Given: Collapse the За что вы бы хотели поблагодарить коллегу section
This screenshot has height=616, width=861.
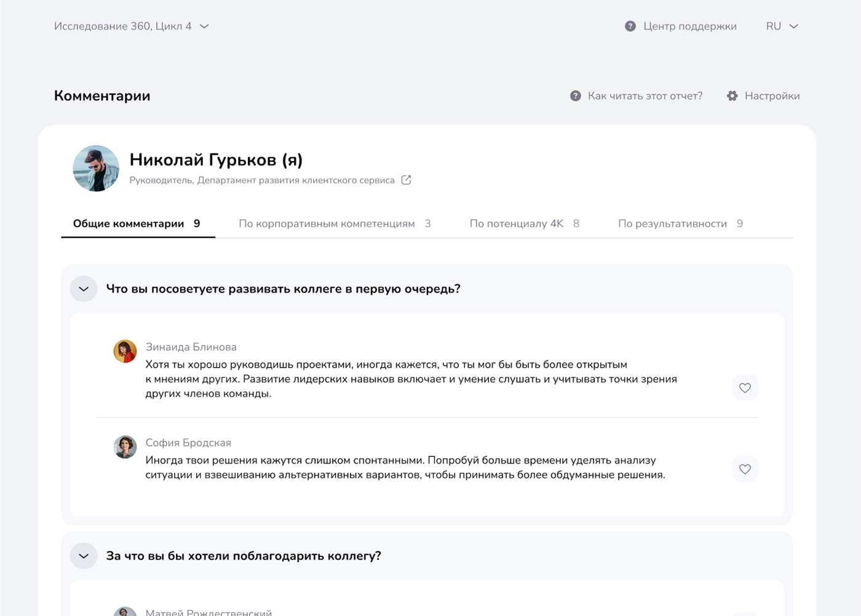Looking at the screenshot, I should click(84, 555).
